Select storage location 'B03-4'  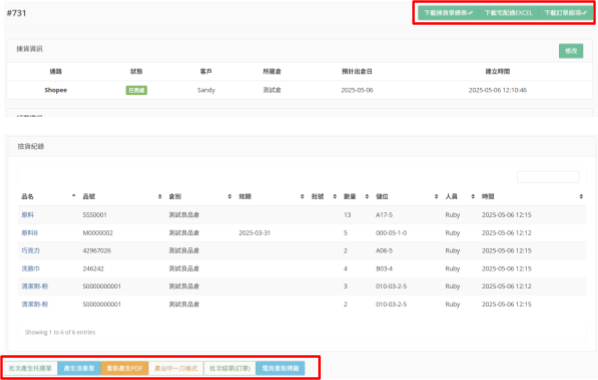pos(384,269)
